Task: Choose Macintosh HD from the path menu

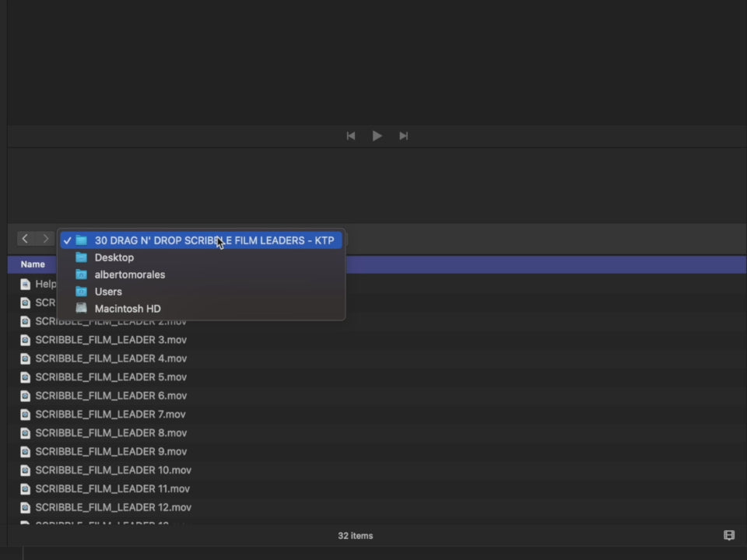Action: [128, 309]
